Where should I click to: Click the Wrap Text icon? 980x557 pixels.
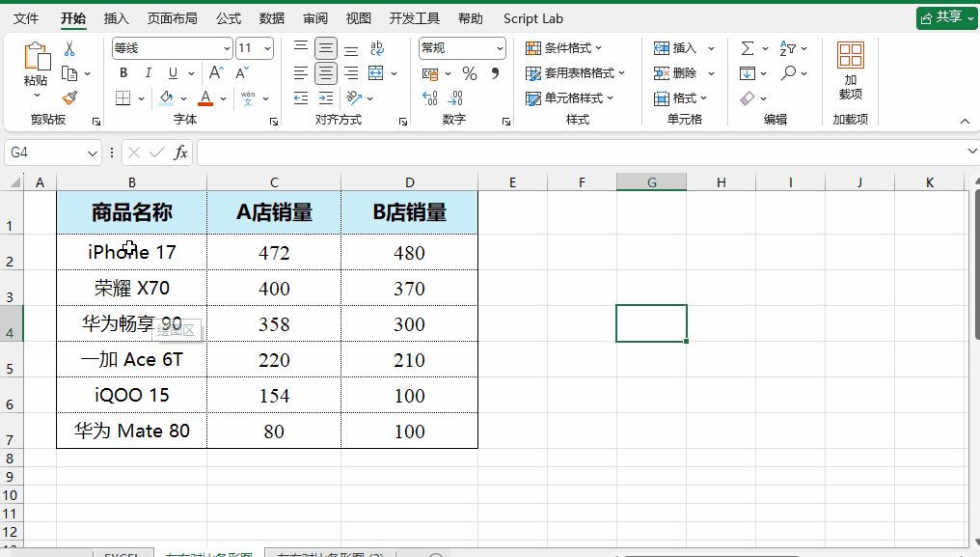[x=377, y=48]
